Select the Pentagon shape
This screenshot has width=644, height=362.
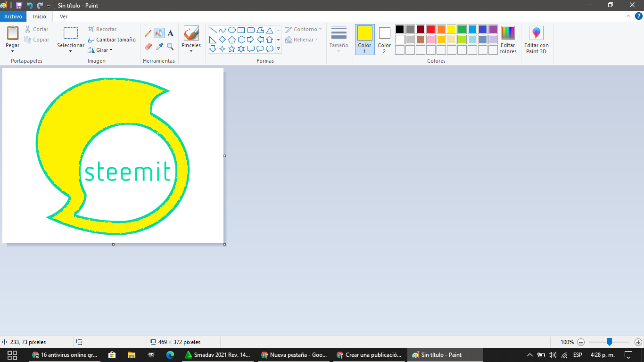pyautogui.click(x=232, y=40)
